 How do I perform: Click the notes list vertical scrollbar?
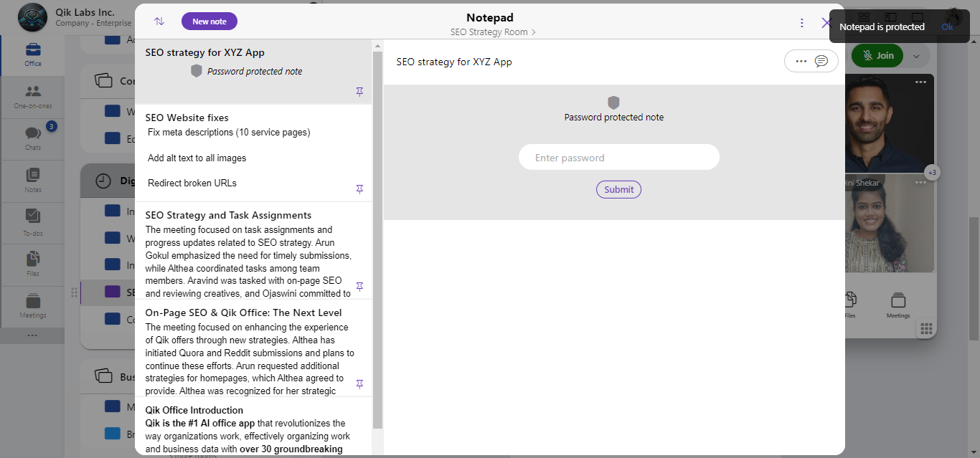tap(377, 237)
